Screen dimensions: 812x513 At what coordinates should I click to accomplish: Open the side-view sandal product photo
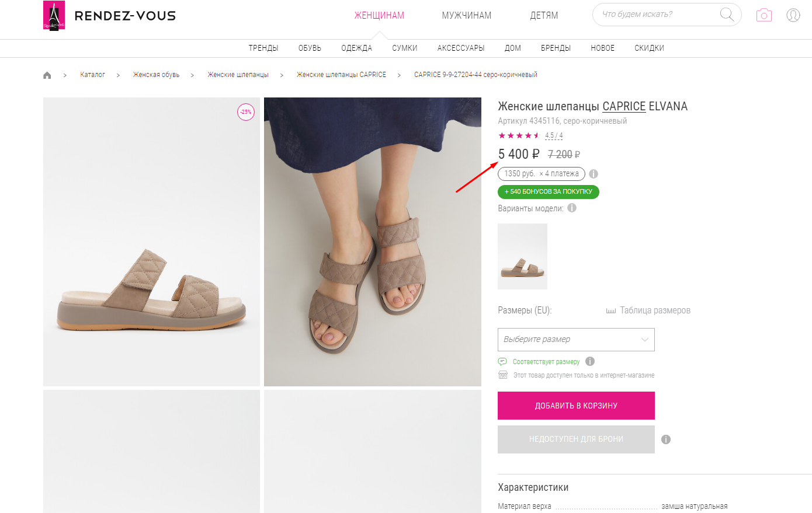(151, 242)
